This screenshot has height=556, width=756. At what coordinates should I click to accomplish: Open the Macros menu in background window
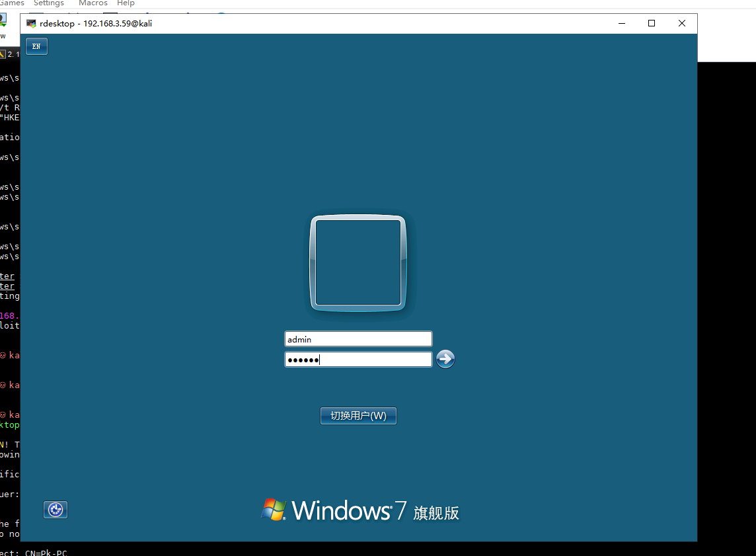[93, 3]
